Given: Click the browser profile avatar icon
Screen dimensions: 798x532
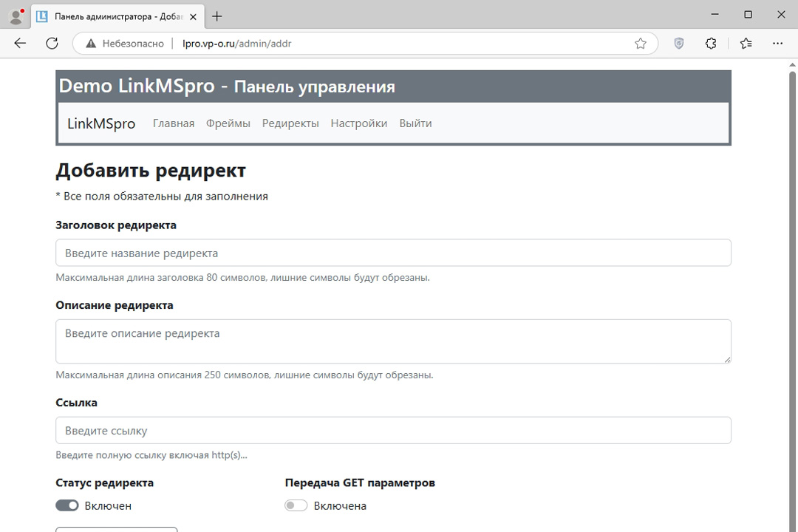Looking at the screenshot, I should 16,16.
